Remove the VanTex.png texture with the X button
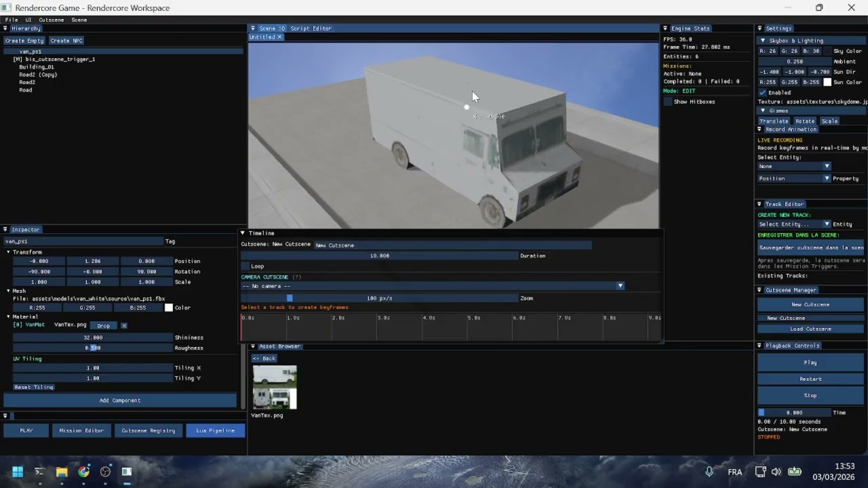868x488 pixels. [124, 325]
